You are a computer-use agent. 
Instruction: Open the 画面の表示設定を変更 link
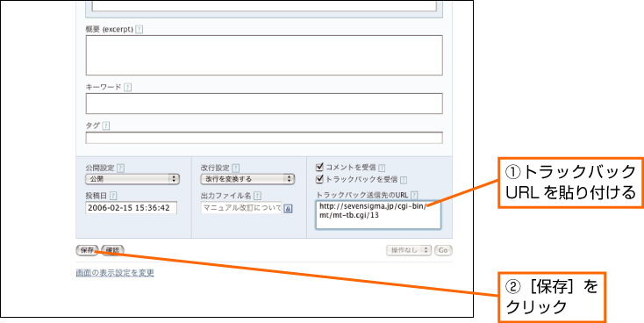(x=115, y=273)
